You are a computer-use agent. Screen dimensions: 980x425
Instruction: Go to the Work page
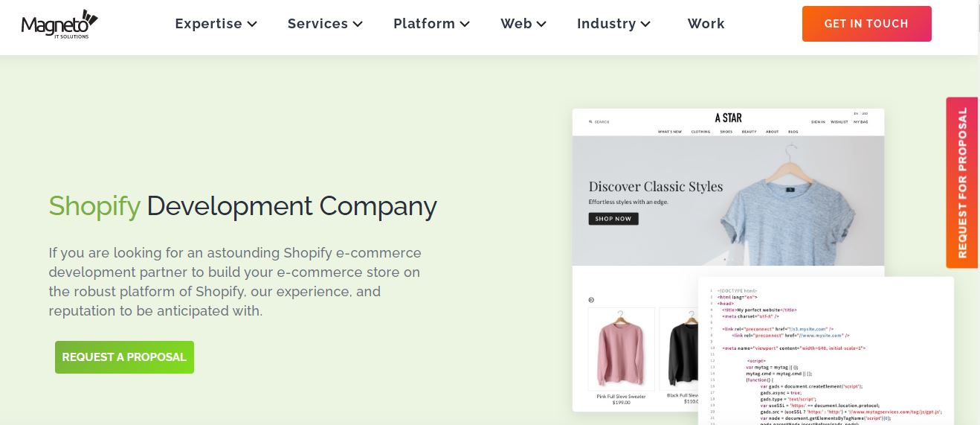pos(706,24)
